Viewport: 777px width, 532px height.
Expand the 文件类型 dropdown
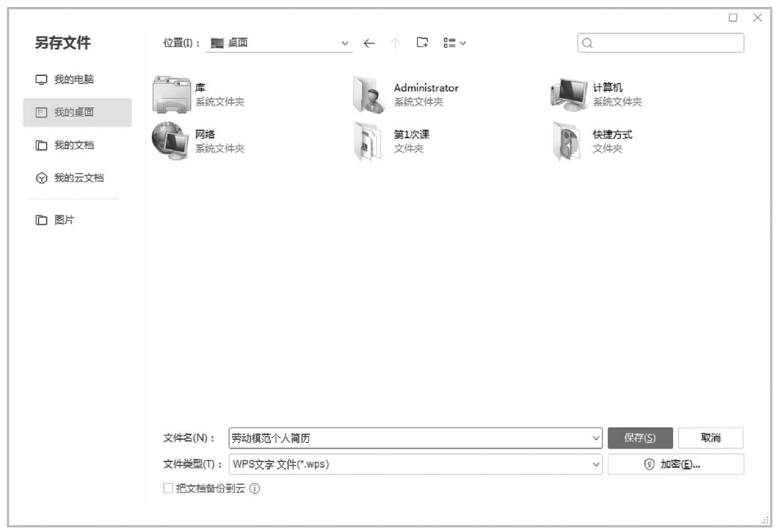click(596, 464)
